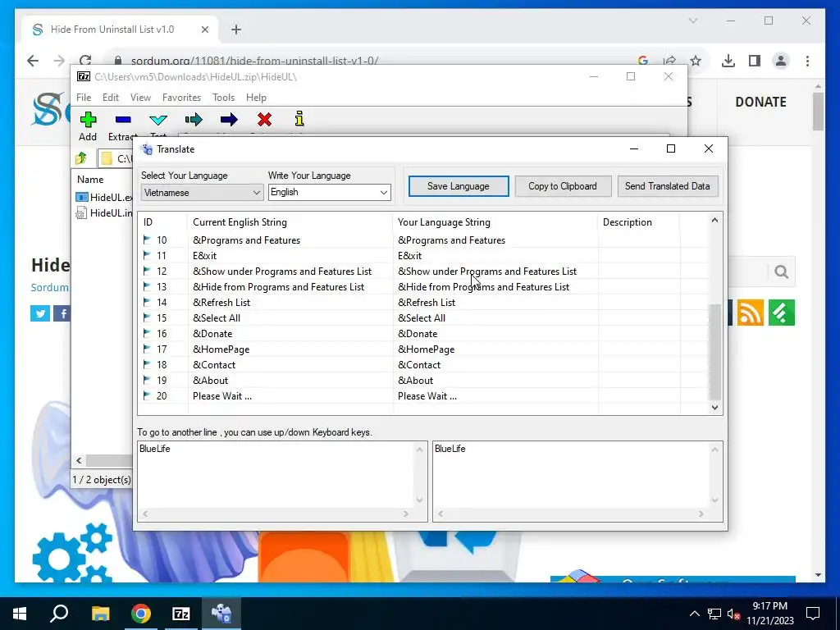The height and width of the screenshot is (630, 840).
Task: Open the File menu in 7-Zip
Action: click(x=84, y=98)
